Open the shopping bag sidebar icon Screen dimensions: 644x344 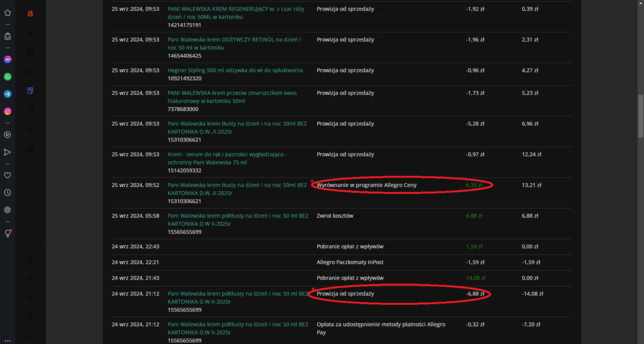[x=8, y=36]
